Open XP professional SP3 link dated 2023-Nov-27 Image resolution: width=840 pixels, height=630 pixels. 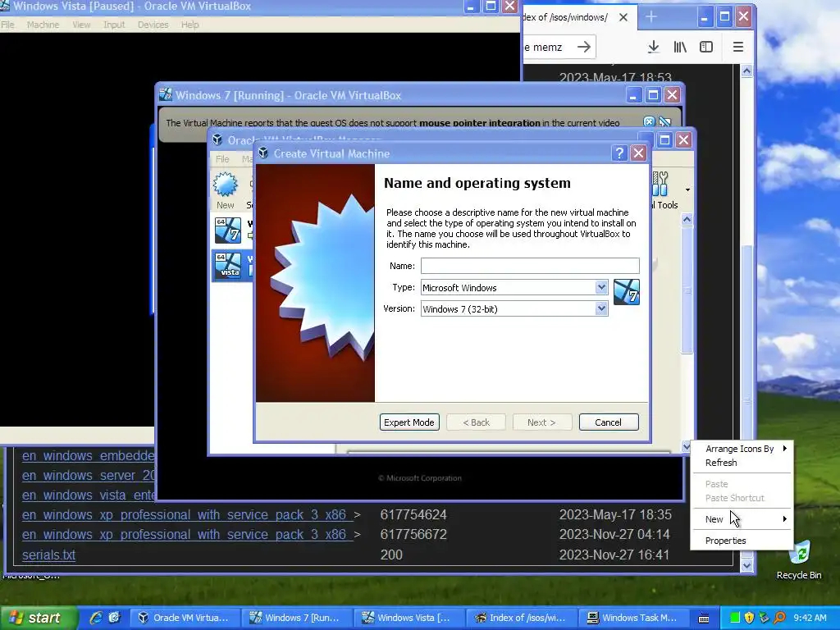tap(188, 534)
